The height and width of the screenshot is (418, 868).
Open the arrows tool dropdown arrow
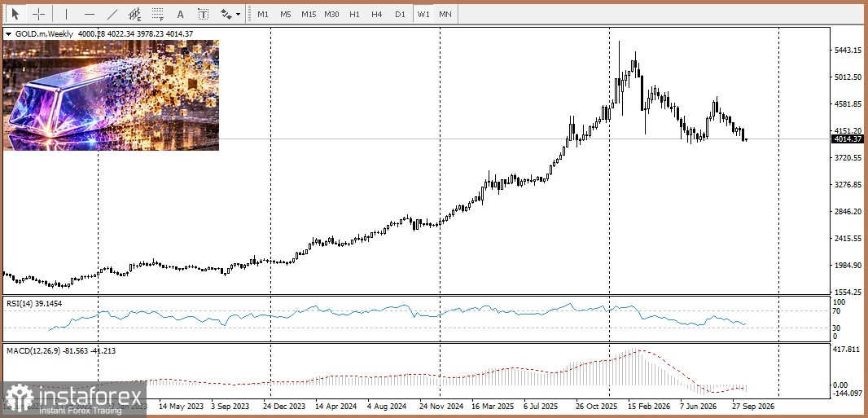238,15
